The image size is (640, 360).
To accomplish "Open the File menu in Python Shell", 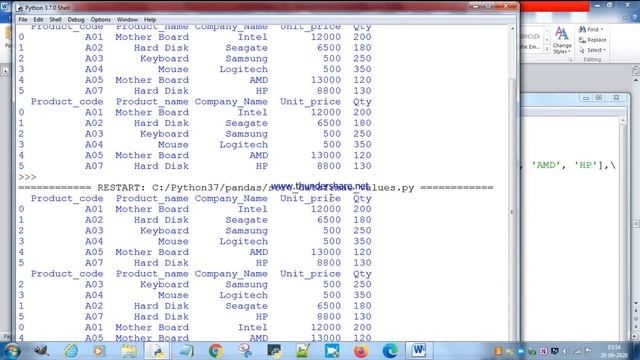I will coord(23,20).
